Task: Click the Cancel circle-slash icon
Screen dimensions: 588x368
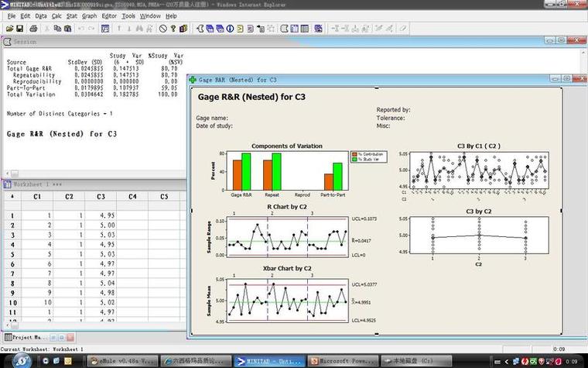Action: pos(162,29)
